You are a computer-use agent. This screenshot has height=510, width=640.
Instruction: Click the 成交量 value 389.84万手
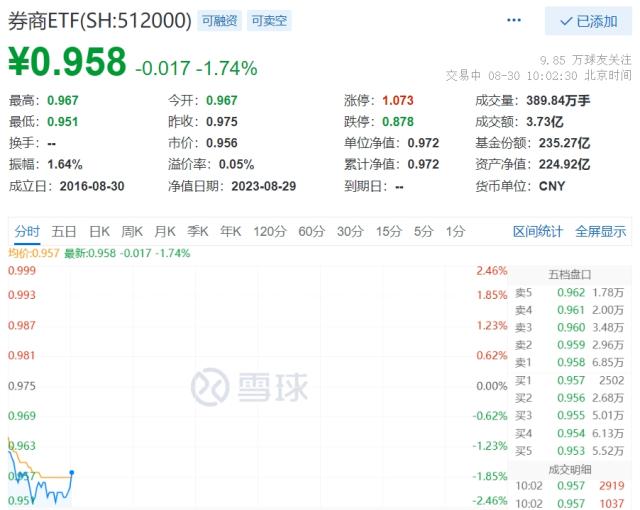tap(558, 100)
